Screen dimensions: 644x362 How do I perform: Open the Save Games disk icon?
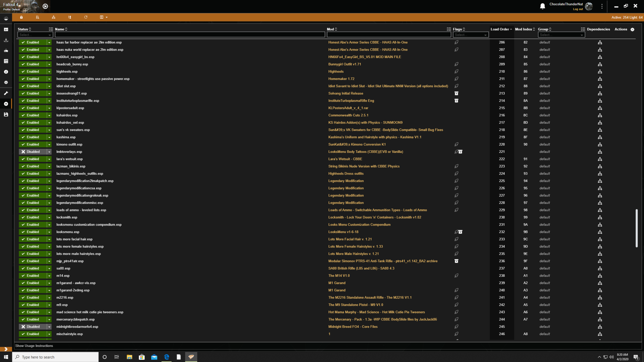click(x=6, y=115)
